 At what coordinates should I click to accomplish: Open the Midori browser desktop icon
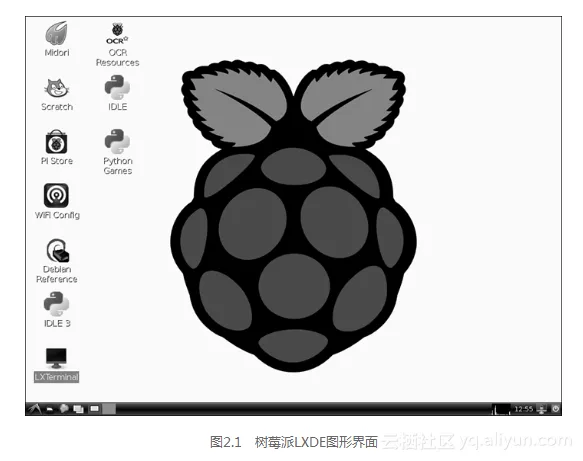[57, 39]
